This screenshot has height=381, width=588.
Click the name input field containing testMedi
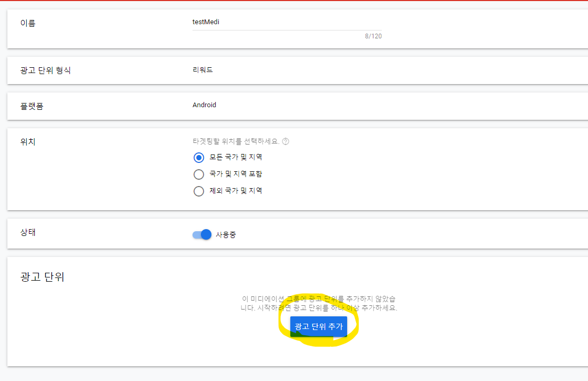pyautogui.click(x=287, y=22)
